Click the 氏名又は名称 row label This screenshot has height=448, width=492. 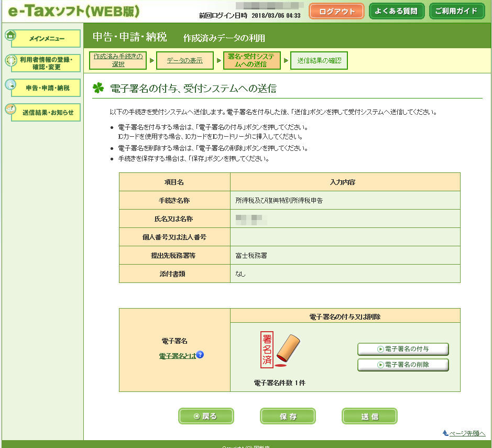174,218
